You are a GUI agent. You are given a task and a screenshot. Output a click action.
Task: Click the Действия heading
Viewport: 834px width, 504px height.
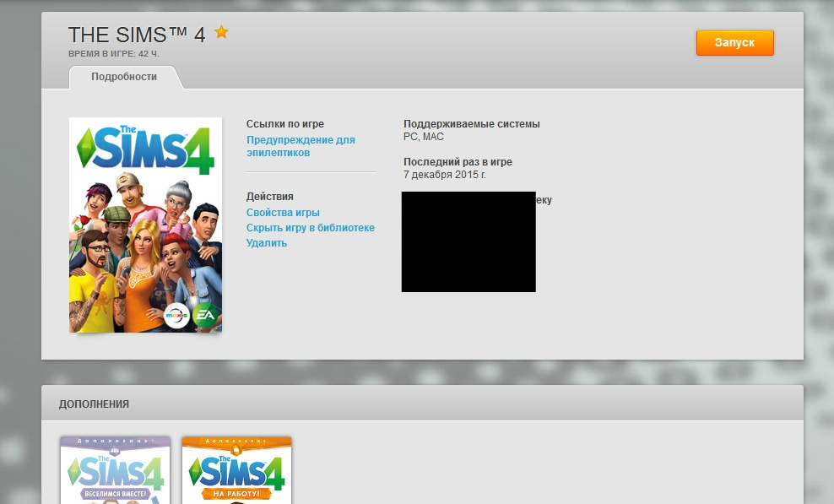pyautogui.click(x=269, y=197)
